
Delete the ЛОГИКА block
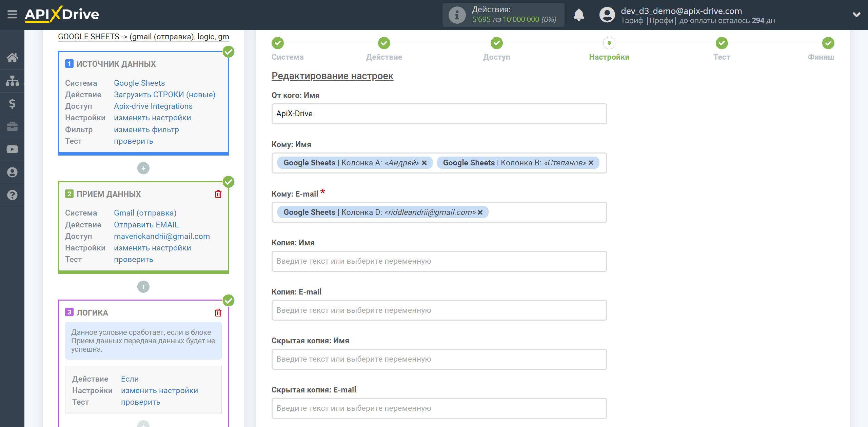[218, 312]
